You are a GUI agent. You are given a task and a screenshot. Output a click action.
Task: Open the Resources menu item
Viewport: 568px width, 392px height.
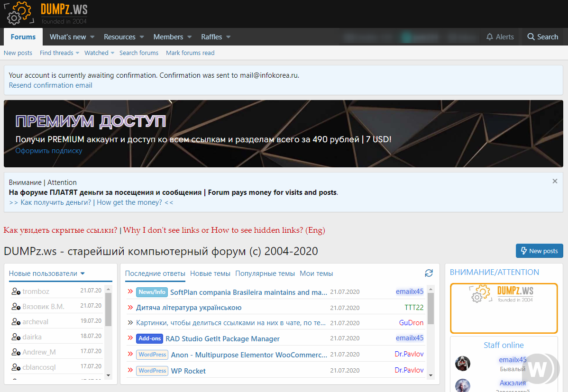(119, 37)
